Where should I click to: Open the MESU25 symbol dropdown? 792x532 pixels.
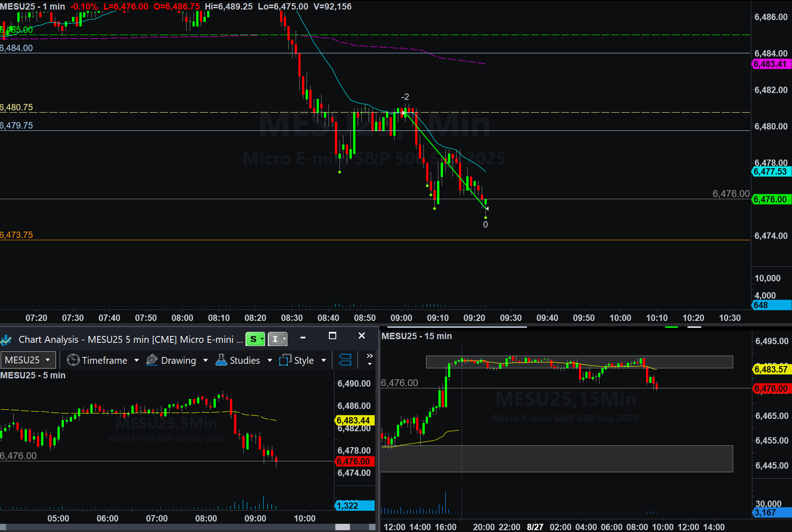click(x=28, y=360)
